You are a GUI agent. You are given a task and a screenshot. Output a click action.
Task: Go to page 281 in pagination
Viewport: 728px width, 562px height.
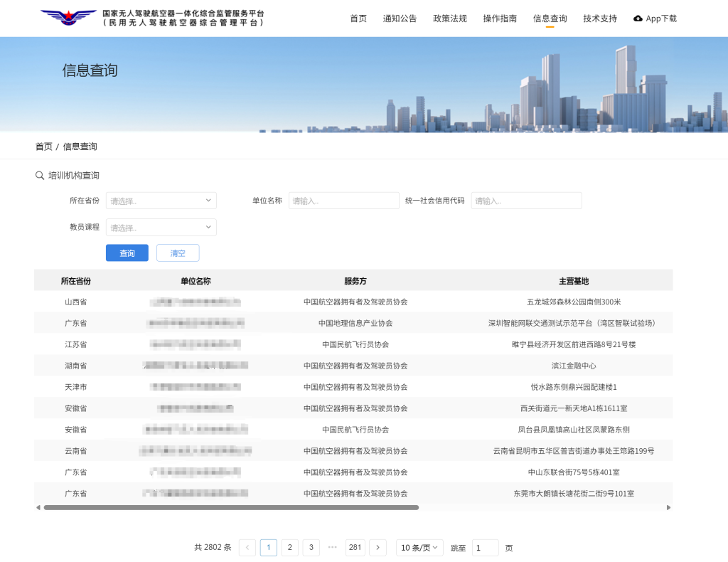355,548
